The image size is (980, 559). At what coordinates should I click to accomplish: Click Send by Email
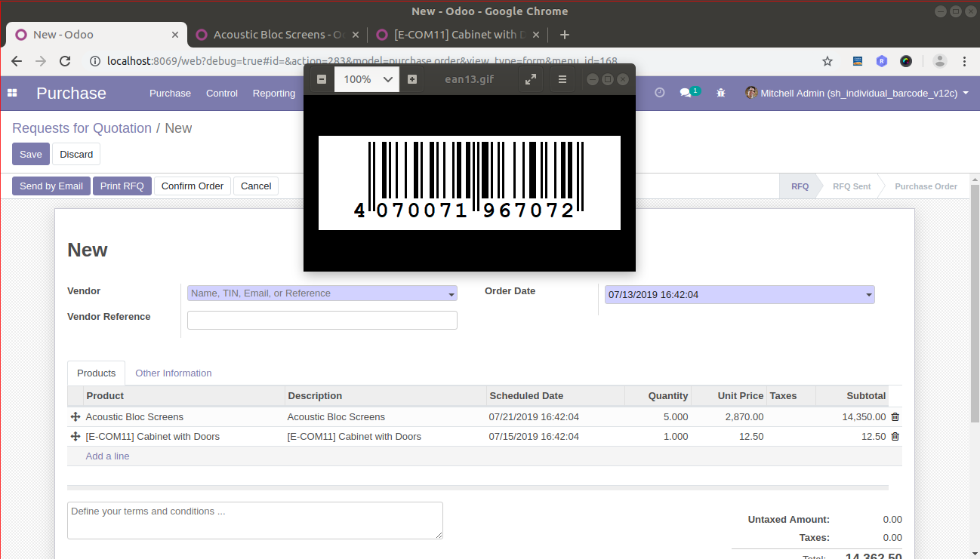coord(51,186)
